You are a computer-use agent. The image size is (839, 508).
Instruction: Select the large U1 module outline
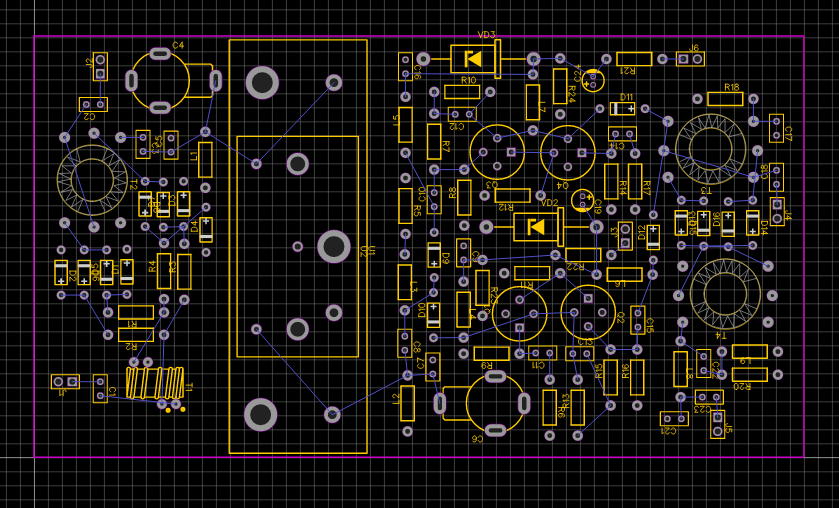298,246
